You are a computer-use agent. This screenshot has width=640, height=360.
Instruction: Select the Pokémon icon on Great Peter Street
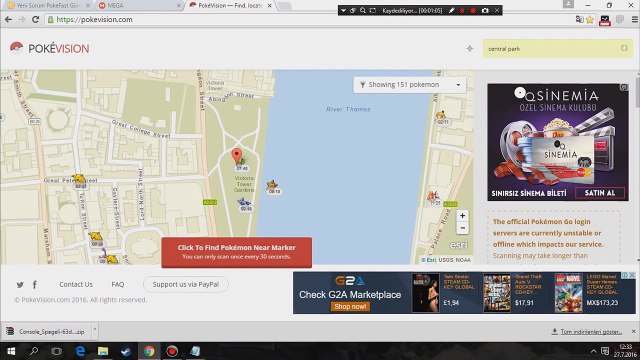[79, 178]
